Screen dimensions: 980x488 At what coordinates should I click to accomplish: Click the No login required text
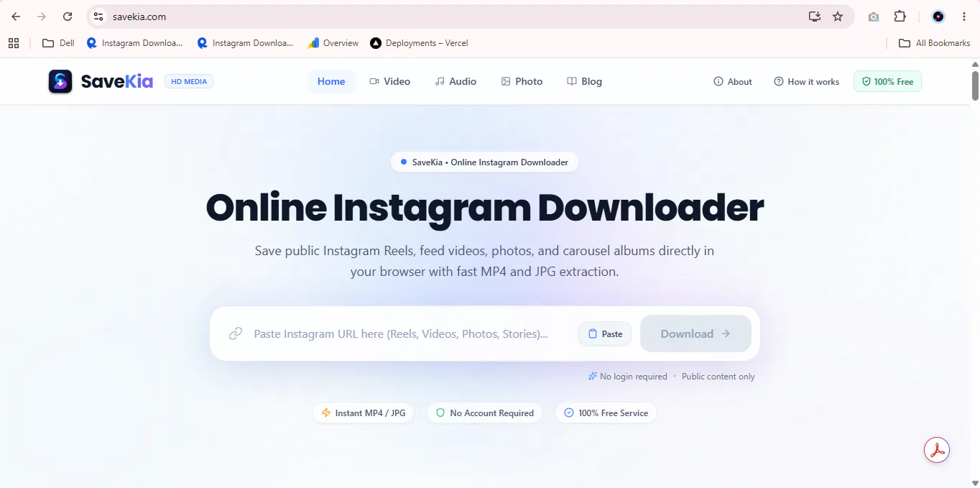(x=633, y=377)
